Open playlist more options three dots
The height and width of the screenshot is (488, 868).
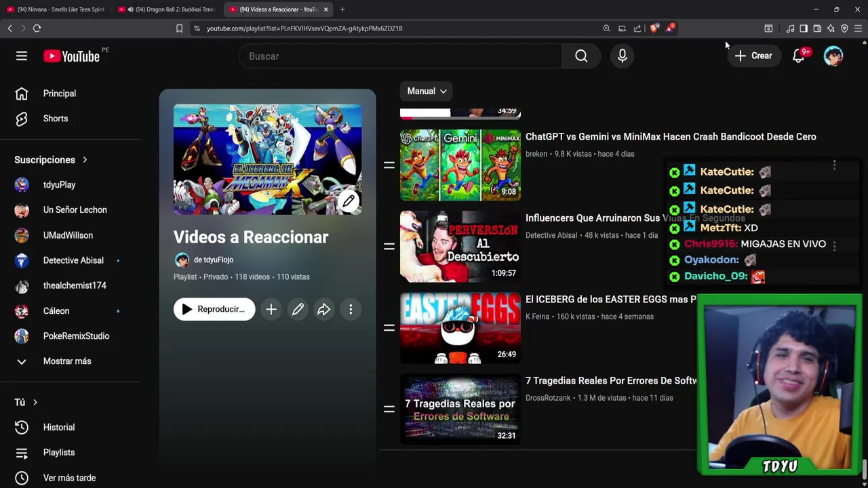pos(351,309)
